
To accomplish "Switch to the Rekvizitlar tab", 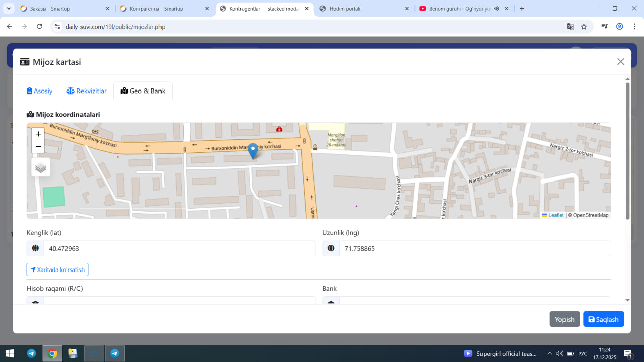I will tap(87, 91).
